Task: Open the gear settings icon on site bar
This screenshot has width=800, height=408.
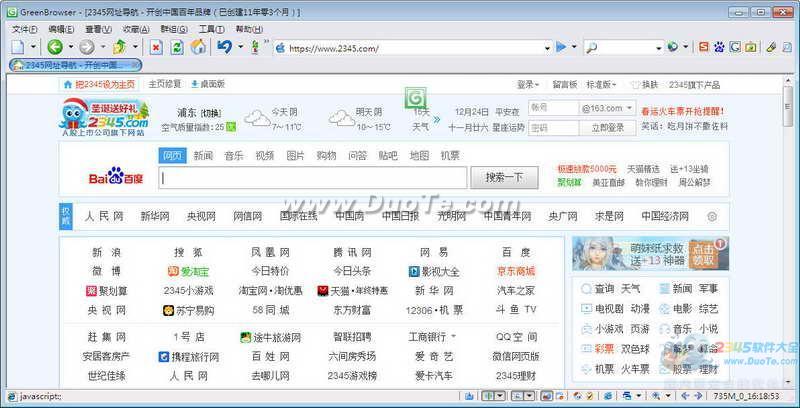Action: coord(712,216)
